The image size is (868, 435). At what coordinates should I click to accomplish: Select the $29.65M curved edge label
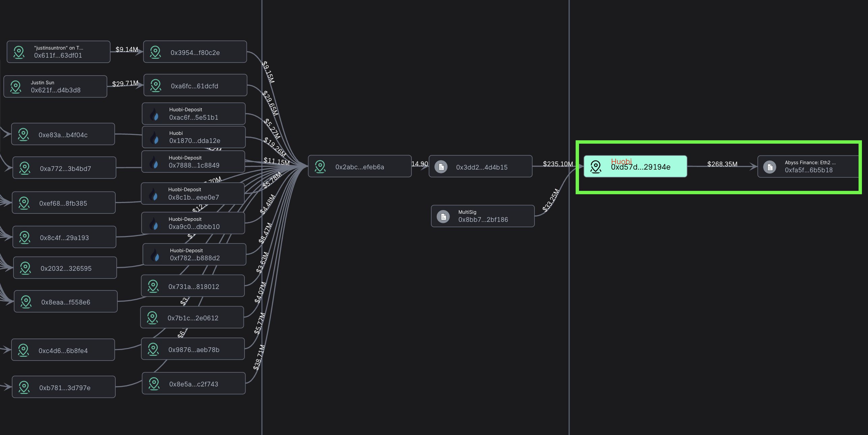tap(270, 103)
